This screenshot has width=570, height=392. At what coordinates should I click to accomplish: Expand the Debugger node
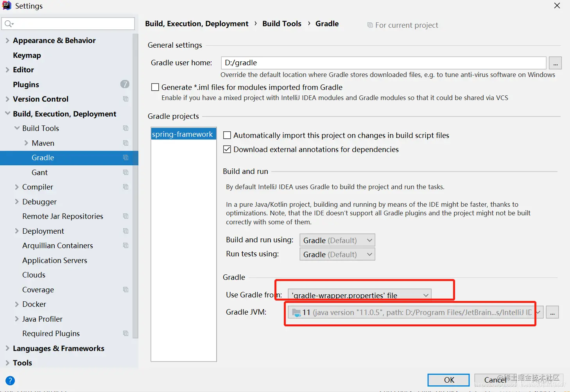click(x=17, y=202)
